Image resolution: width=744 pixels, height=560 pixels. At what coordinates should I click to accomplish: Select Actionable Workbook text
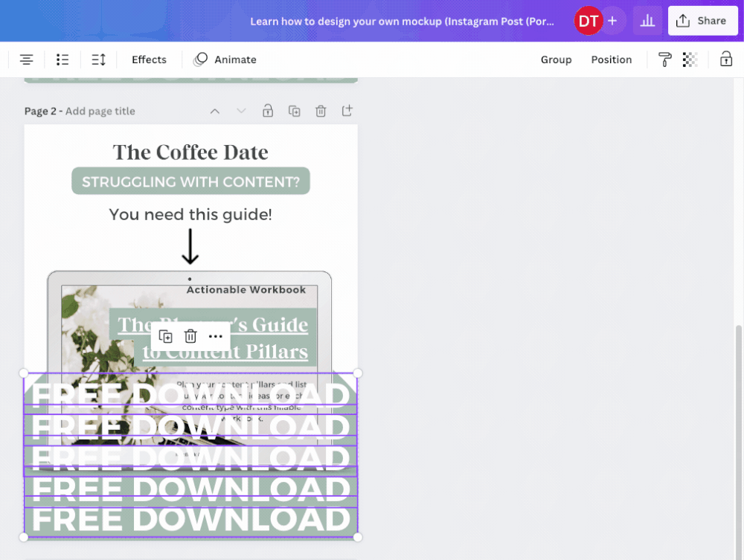[x=246, y=290]
